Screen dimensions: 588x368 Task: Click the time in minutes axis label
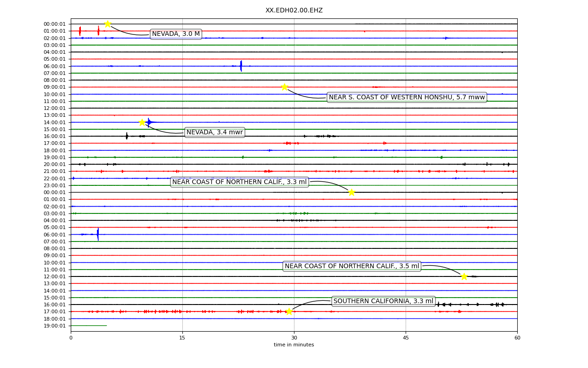tap(294, 345)
